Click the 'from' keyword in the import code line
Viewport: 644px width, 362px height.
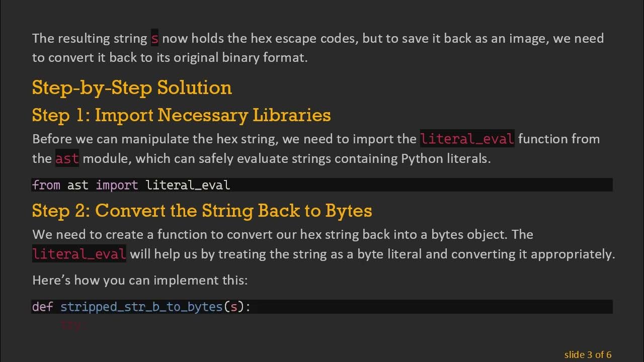coord(46,185)
